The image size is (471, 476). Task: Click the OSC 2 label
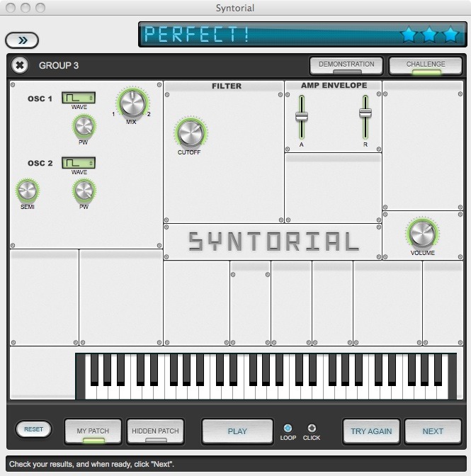tap(40, 163)
